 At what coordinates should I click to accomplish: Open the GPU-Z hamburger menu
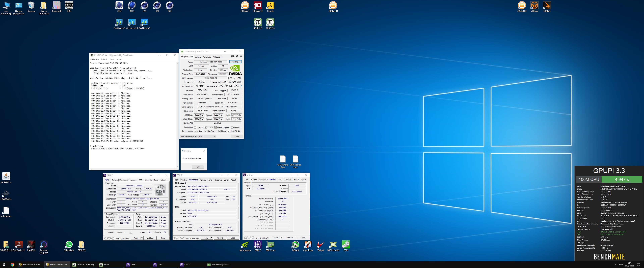[241, 56]
